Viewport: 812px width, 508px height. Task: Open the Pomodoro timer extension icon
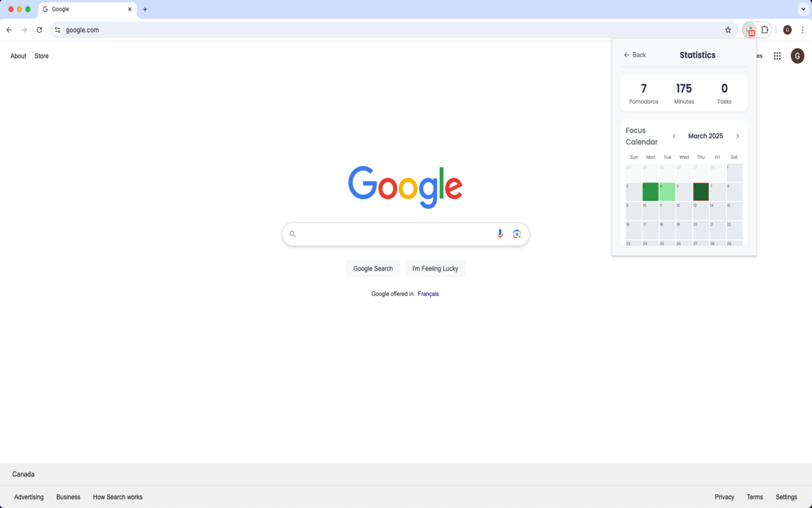749,30
